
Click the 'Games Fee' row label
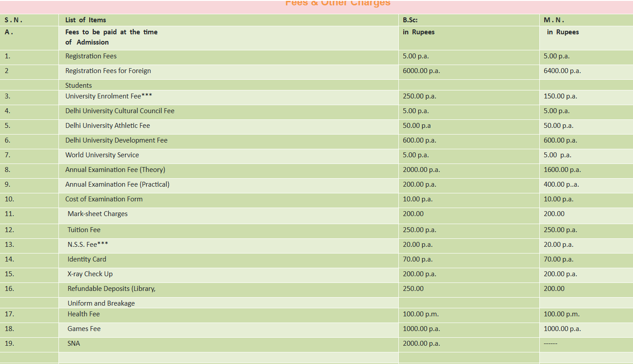(84, 329)
